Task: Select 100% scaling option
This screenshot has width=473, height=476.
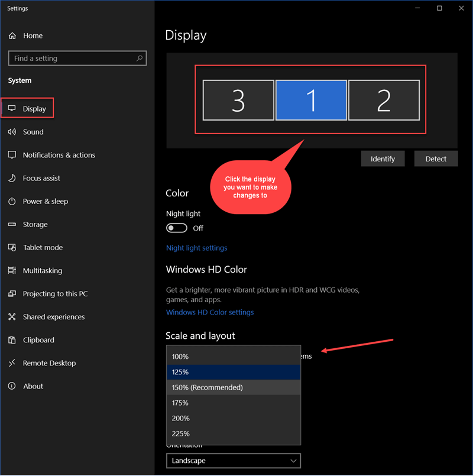Action: coord(233,357)
